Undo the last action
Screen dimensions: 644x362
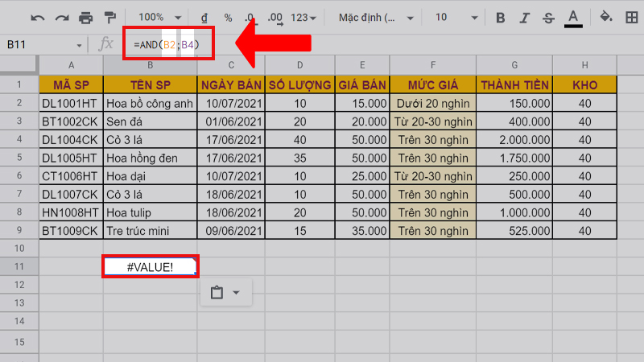tap(37, 18)
